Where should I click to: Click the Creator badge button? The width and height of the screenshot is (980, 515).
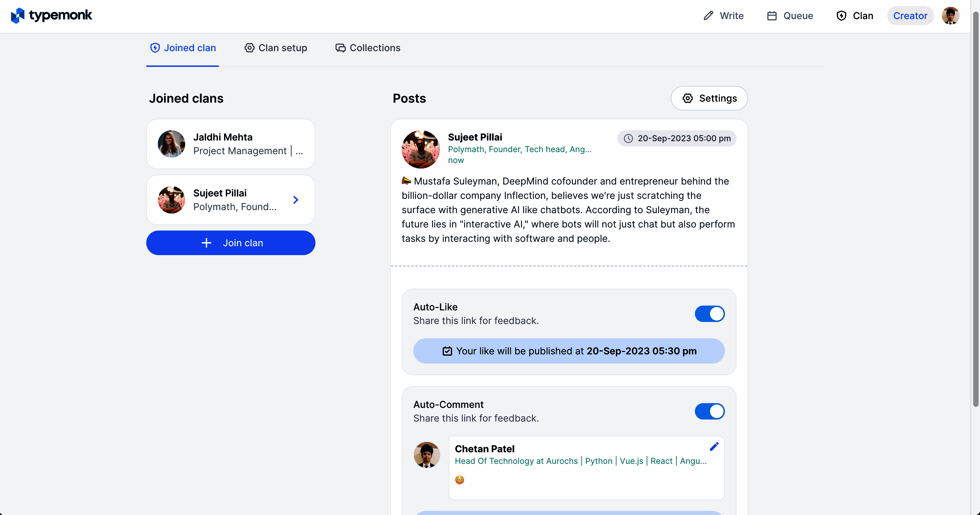click(x=910, y=16)
